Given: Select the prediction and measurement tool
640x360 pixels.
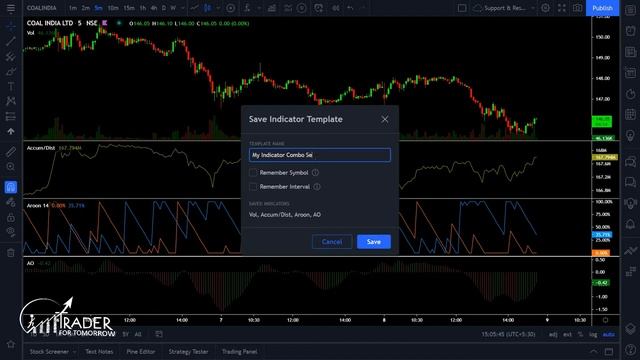Looking at the screenshot, I should point(11,117).
